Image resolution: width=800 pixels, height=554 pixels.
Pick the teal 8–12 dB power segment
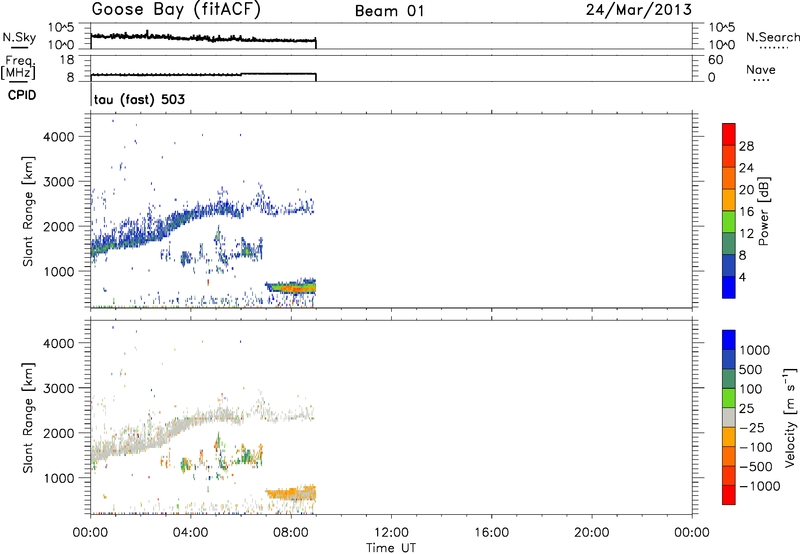coord(729,244)
